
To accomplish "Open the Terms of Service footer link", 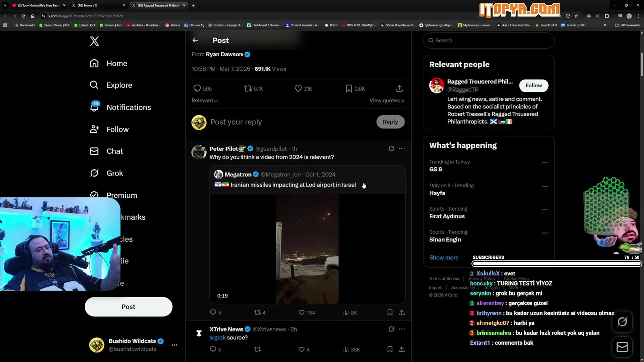I will [x=445, y=279].
